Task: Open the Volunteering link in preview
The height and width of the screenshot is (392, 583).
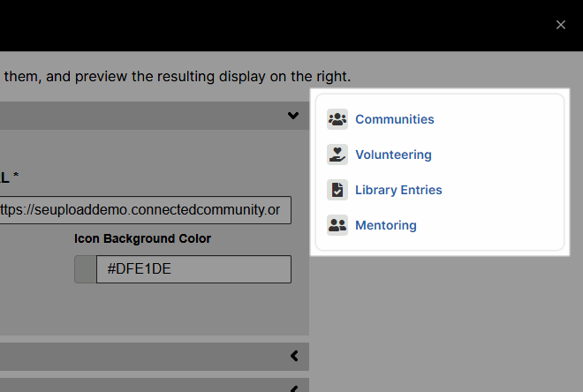Action: (393, 155)
